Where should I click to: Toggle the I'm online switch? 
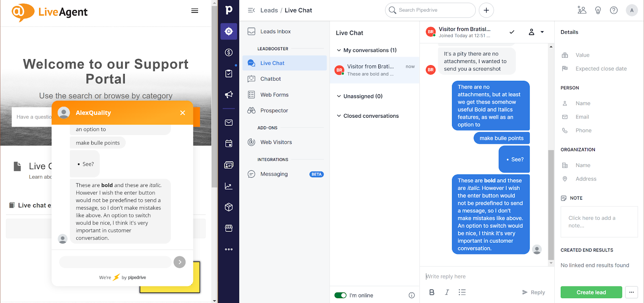pos(341,295)
